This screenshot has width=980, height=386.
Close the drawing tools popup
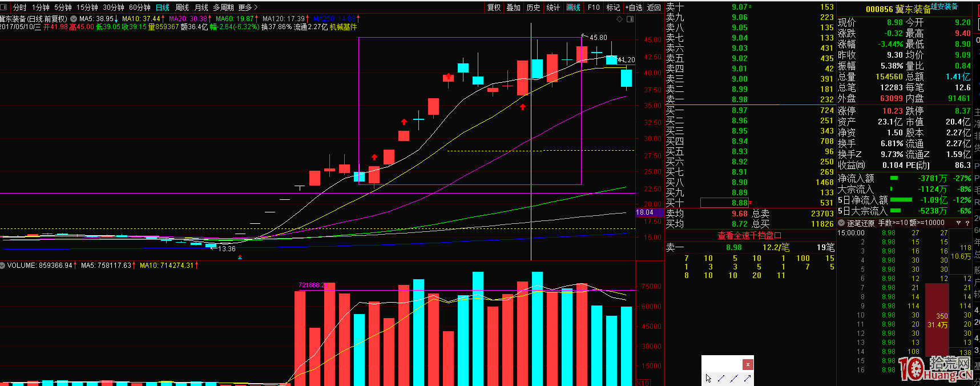pos(748,364)
